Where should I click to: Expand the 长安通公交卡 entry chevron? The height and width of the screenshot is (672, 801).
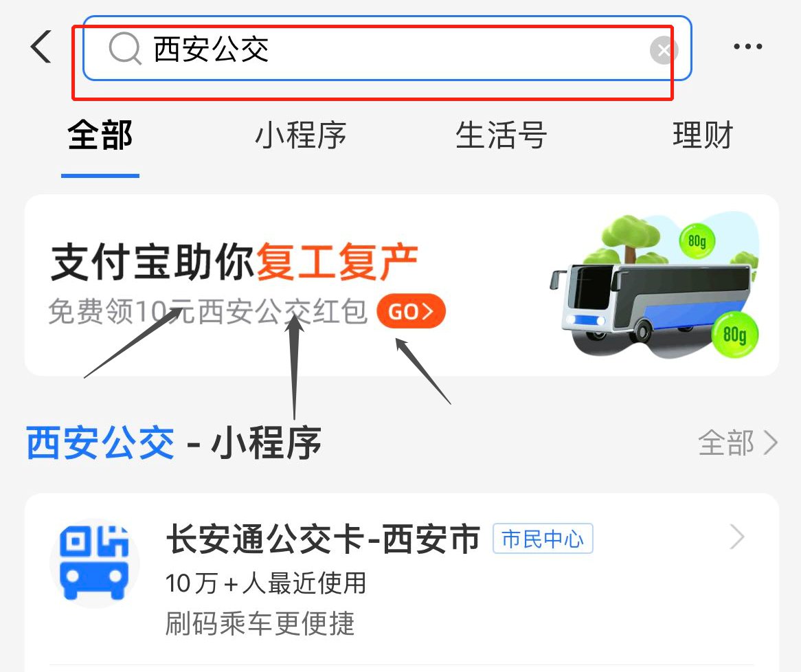click(x=736, y=537)
